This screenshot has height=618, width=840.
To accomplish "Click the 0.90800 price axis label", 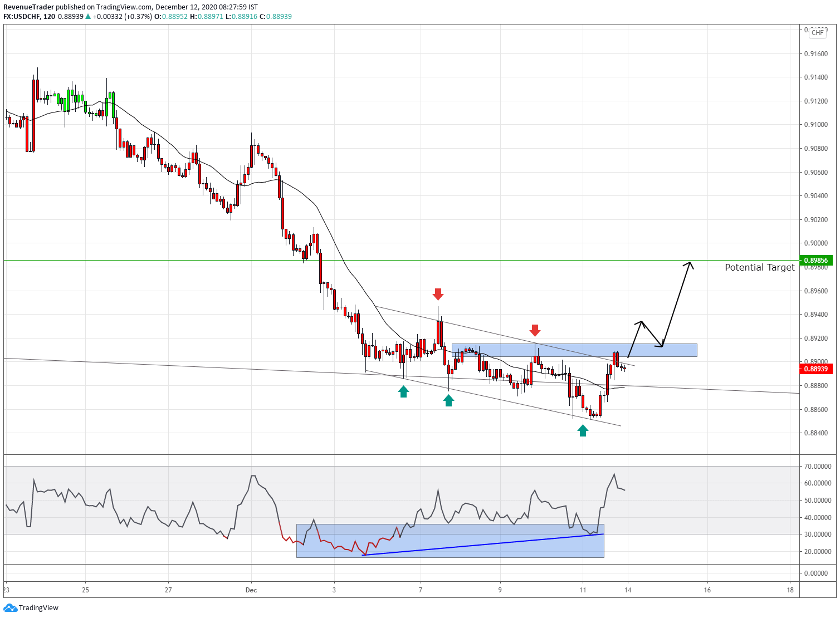I will point(815,149).
